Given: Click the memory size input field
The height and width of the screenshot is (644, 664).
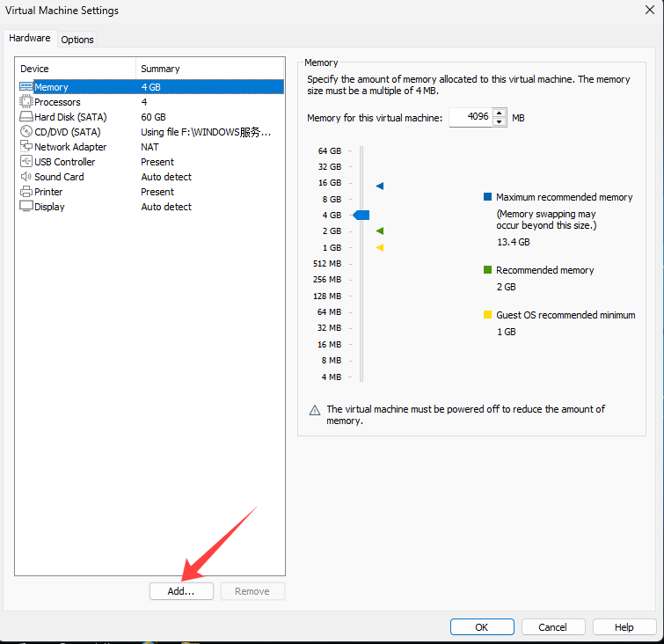Looking at the screenshot, I should click(470, 118).
